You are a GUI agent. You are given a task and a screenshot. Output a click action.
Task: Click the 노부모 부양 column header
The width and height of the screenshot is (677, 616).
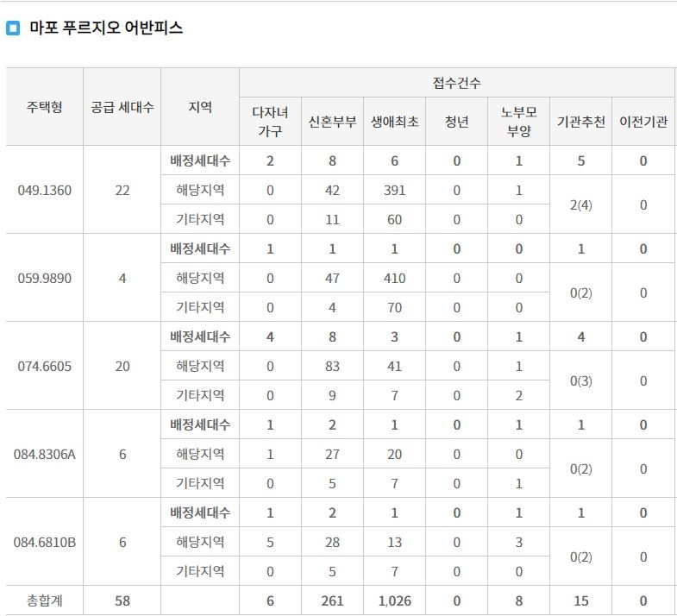coord(519,122)
